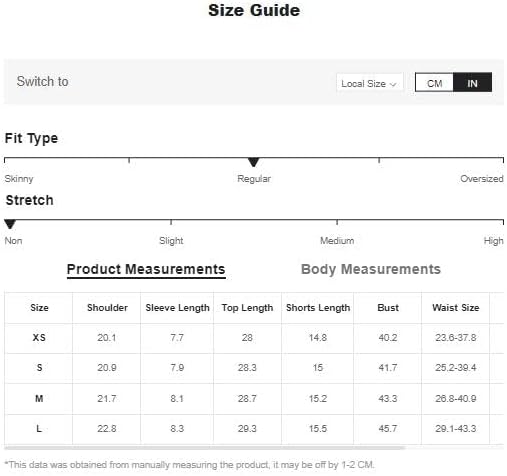This screenshot has width=507, height=476.
Task: Click the Oversized fit label
Action: click(482, 179)
